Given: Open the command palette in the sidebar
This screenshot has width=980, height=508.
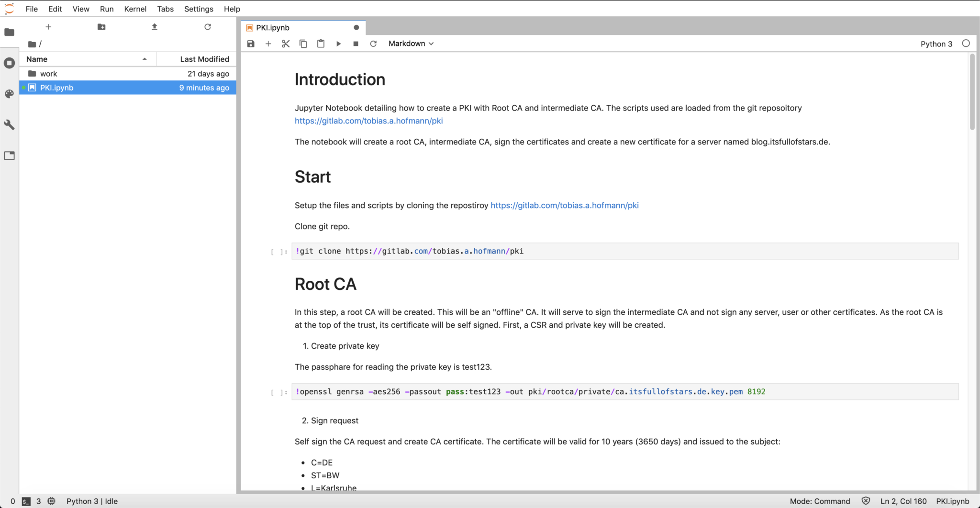Looking at the screenshot, I should [x=9, y=94].
